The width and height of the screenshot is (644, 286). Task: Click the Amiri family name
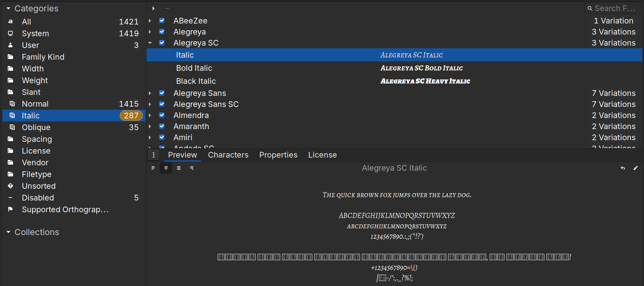pos(183,137)
